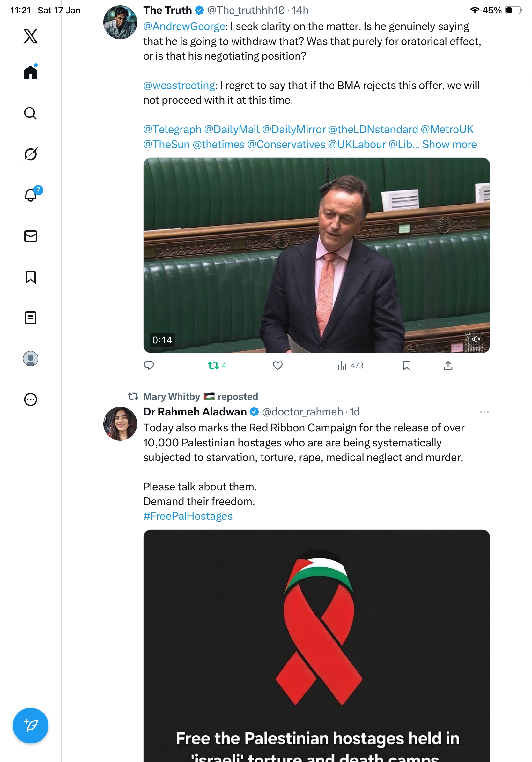
Task: Open options menu on Dr Rahmeh's post
Action: click(484, 412)
